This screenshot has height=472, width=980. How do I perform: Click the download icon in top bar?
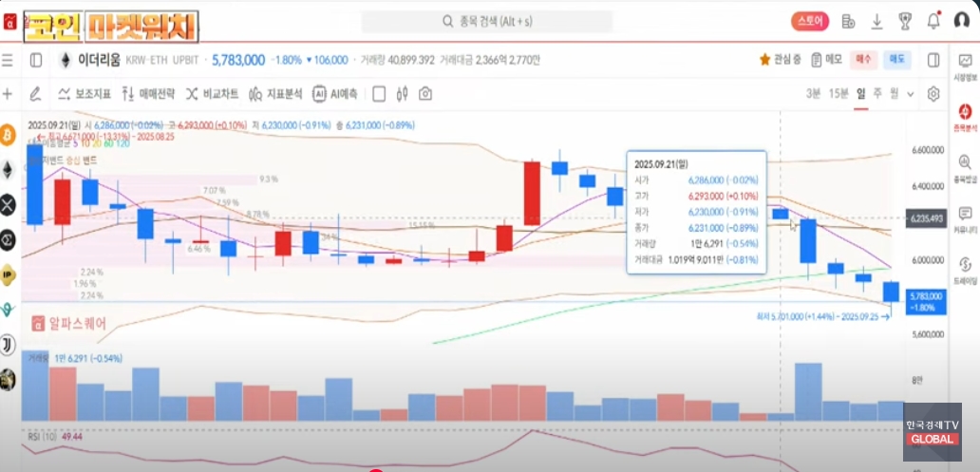pyautogui.click(x=877, y=21)
